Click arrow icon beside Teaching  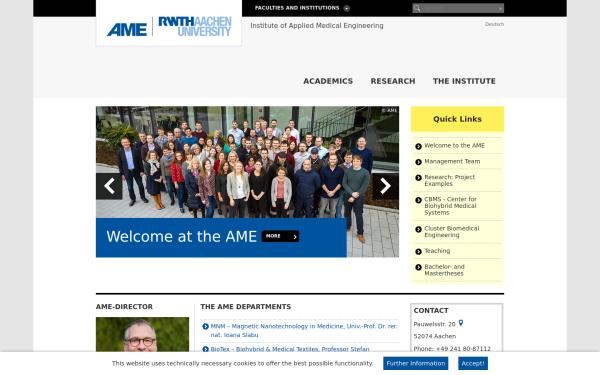click(x=418, y=251)
